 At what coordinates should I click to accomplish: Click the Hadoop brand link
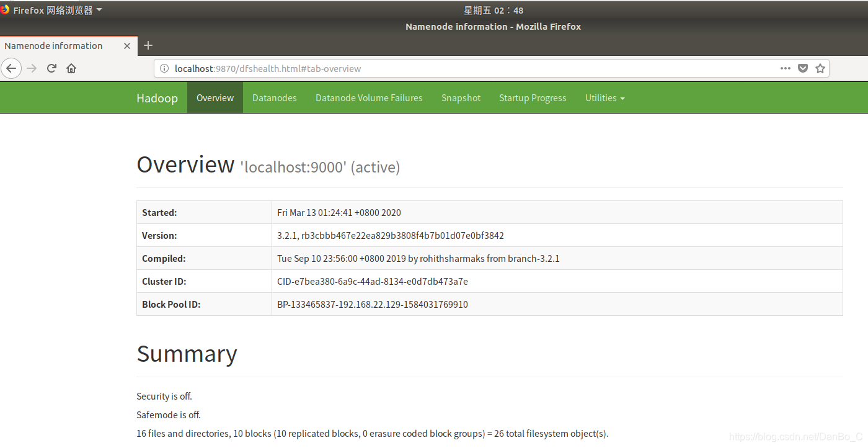(157, 98)
